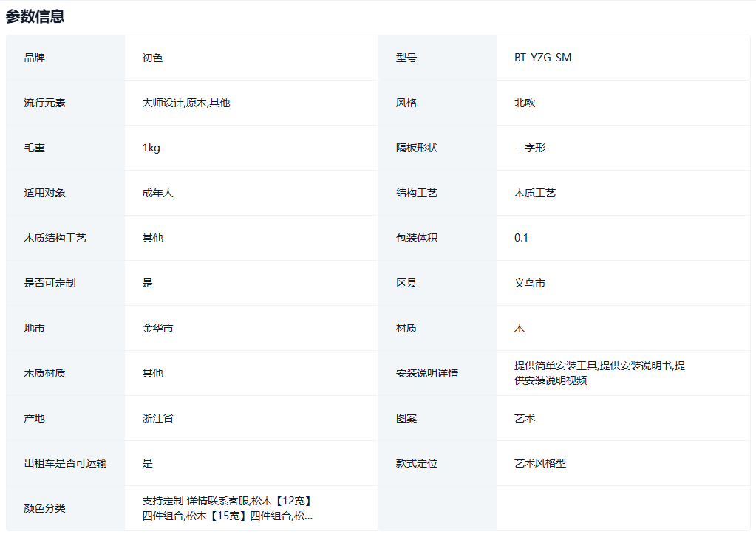Select the 结构工艺 value 木质工艺

pos(535,193)
